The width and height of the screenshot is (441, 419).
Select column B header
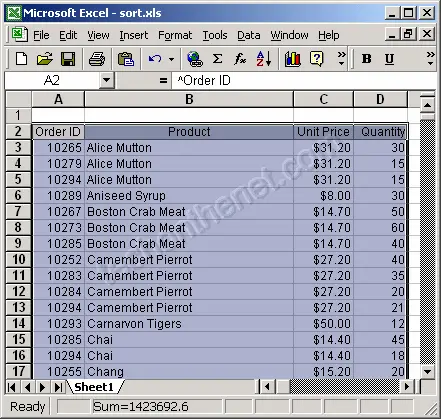(x=189, y=99)
